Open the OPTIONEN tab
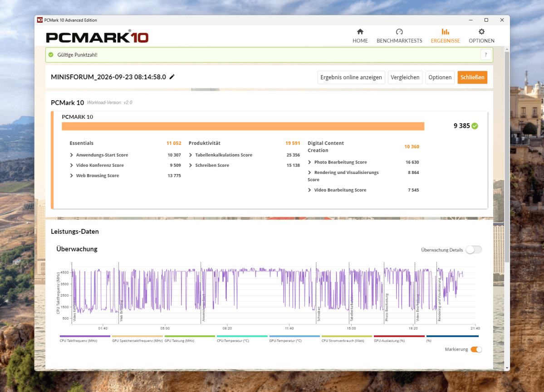The image size is (544, 392). (x=481, y=36)
